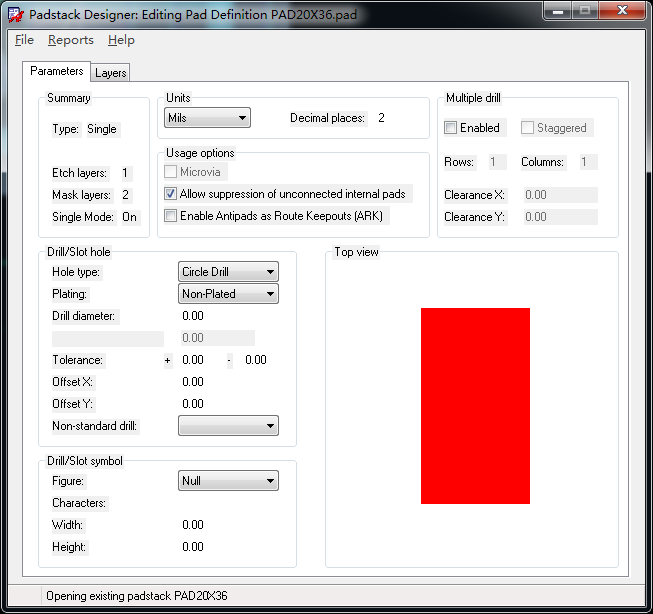Image resolution: width=653 pixels, height=614 pixels.
Task: Click the Rows value field
Action: [x=498, y=162]
